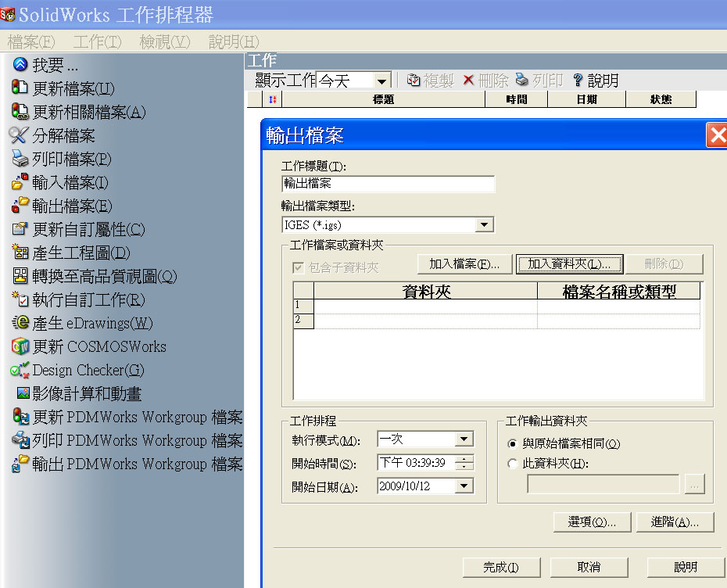The width and height of the screenshot is (727, 588).
Task: Click the 工作標題 text field
Action: coord(388,184)
